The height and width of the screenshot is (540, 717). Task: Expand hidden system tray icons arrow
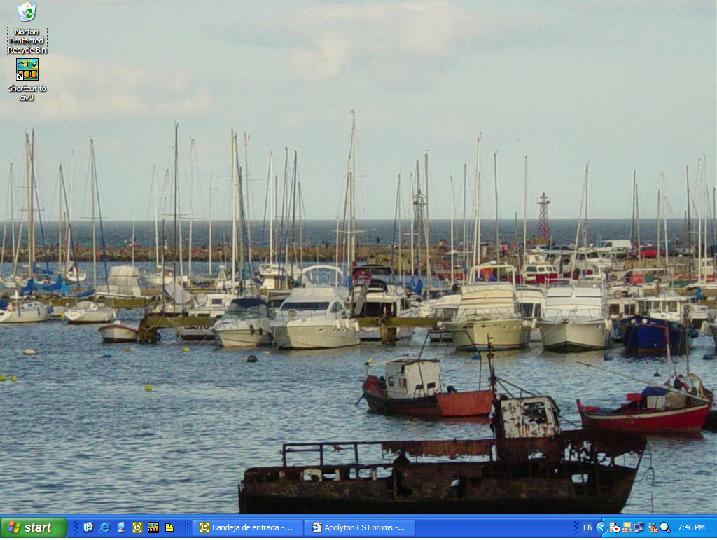tap(601, 527)
